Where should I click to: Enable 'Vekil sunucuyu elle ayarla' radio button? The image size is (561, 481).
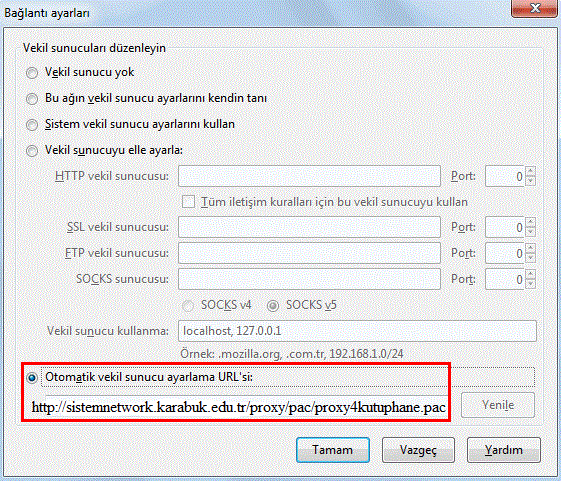pos(32,151)
